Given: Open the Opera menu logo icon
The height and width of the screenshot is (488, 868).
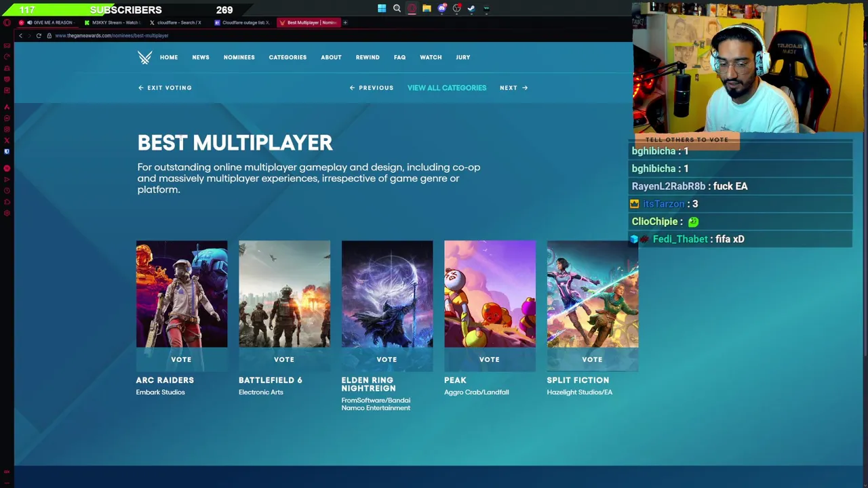Looking at the screenshot, I should 7,22.
